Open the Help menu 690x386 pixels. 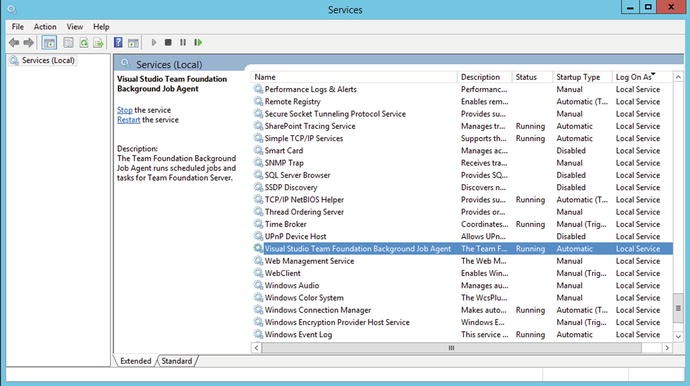pos(101,27)
